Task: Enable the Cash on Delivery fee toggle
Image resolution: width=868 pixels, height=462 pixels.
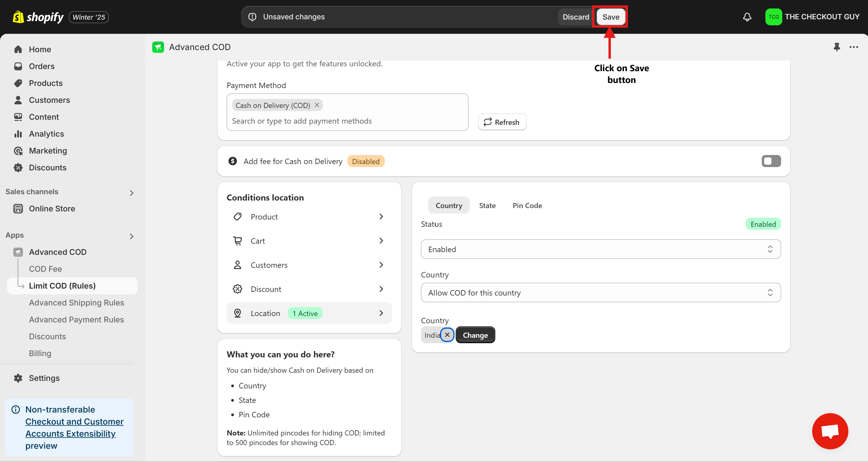Action: point(771,161)
